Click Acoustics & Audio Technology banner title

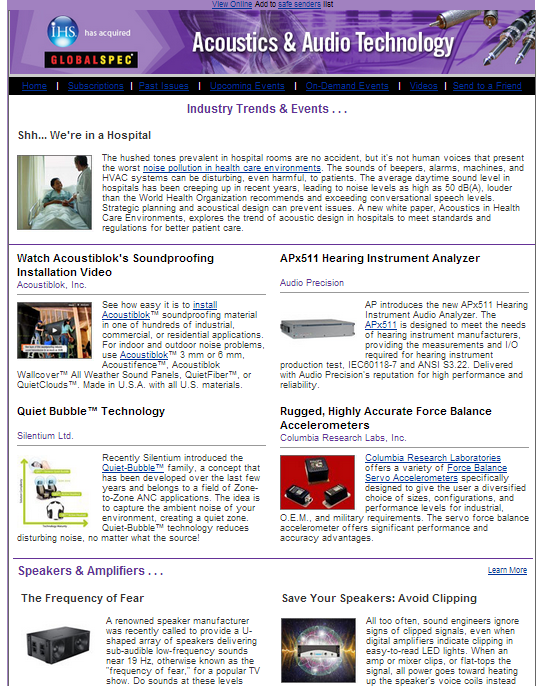tap(323, 43)
